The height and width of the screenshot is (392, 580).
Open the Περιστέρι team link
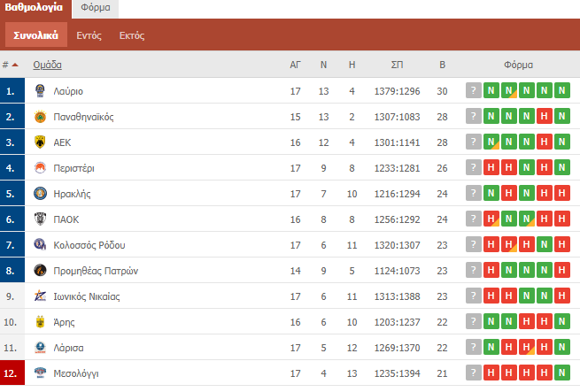pyautogui.click(x=74, y=168)
